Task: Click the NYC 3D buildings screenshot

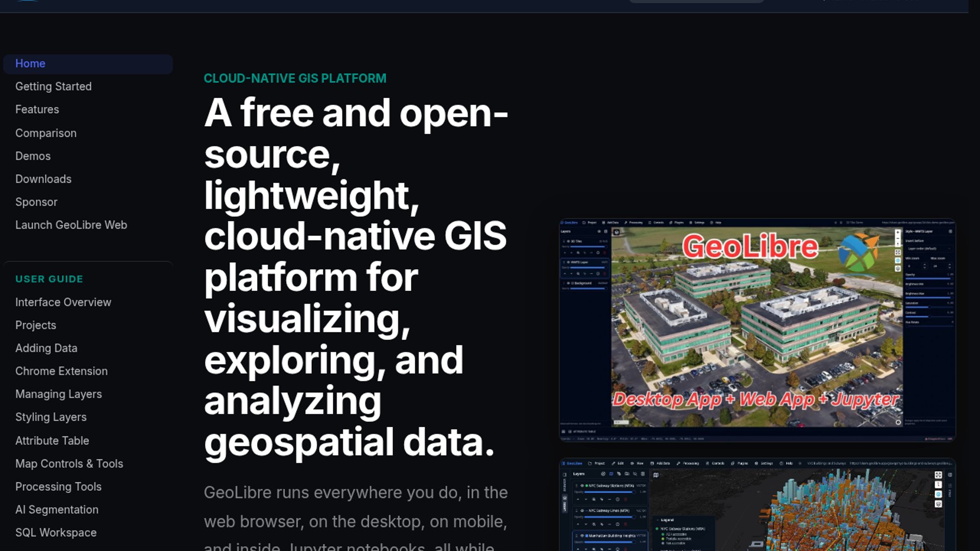Action: tap(757, 505)
